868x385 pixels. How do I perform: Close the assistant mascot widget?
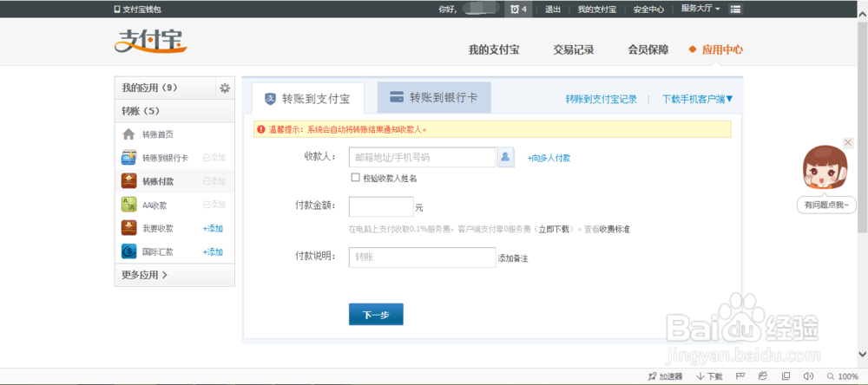(x=848, y=143)
